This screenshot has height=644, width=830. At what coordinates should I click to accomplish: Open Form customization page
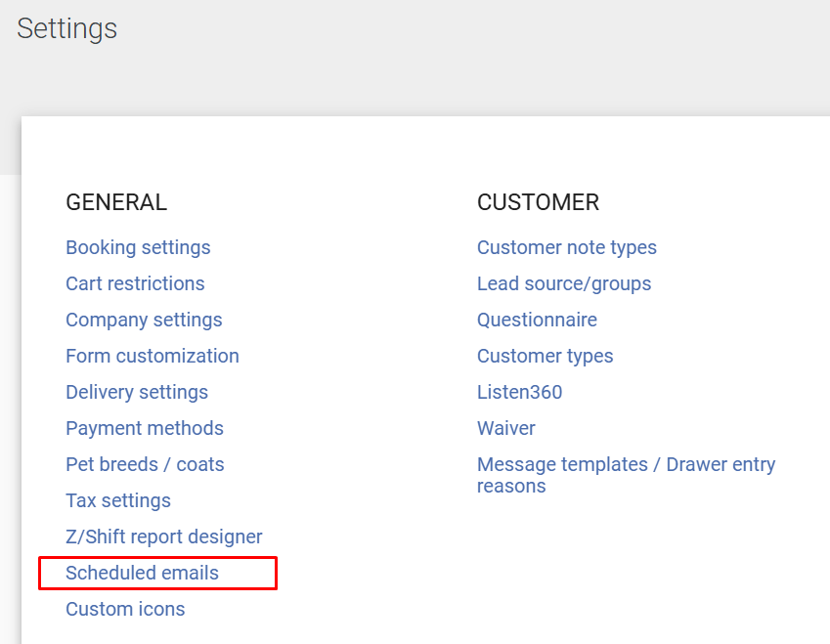[x=152, y=356]
